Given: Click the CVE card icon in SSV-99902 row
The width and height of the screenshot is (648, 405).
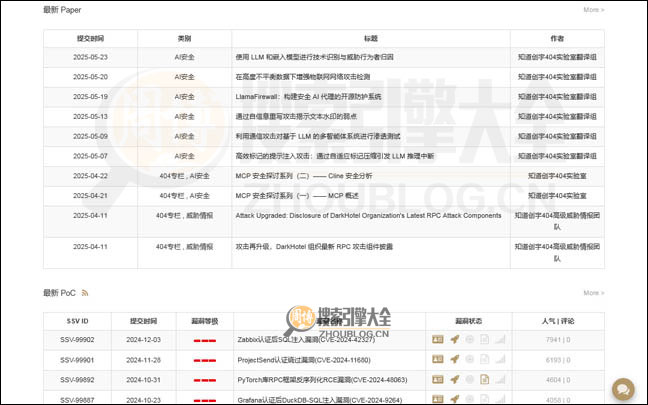Looking at the screenshot, I should (438, 339).
